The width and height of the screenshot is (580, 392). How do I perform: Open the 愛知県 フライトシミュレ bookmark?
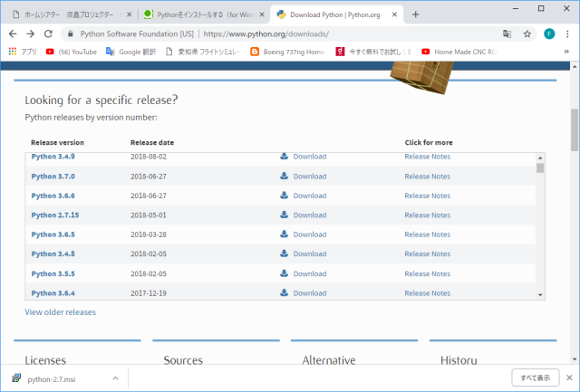203,52
